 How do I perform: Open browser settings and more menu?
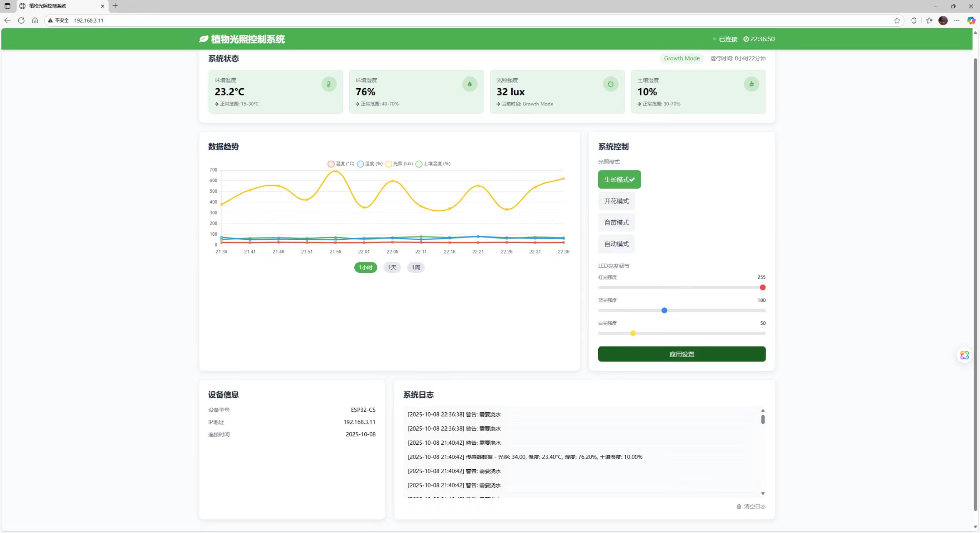957,20
